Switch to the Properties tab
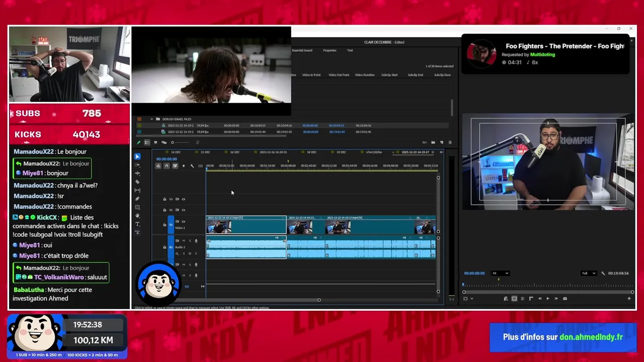Screen dimensions: 644x362 tap(330, 50)
